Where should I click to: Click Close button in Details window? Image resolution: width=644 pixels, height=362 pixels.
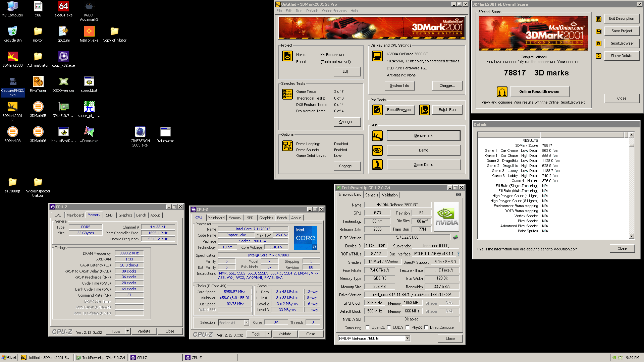(622, 249)
